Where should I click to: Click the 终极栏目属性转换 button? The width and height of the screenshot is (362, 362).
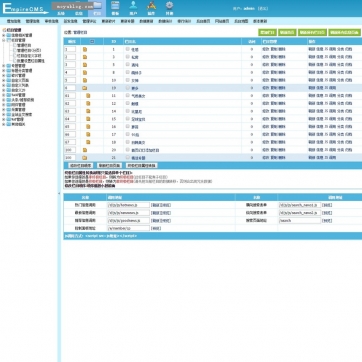[x=141, y=165]
